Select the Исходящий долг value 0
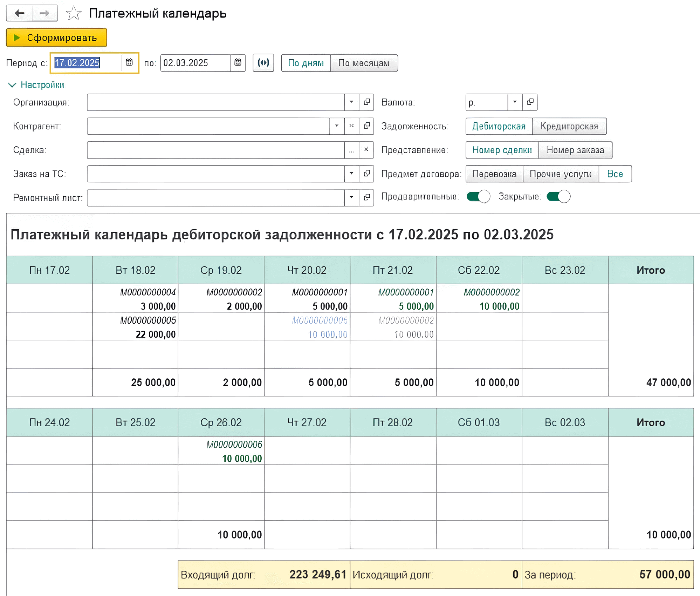Image resolution: width=700 pixels, height=596 pixels. (x=515, y=574)
